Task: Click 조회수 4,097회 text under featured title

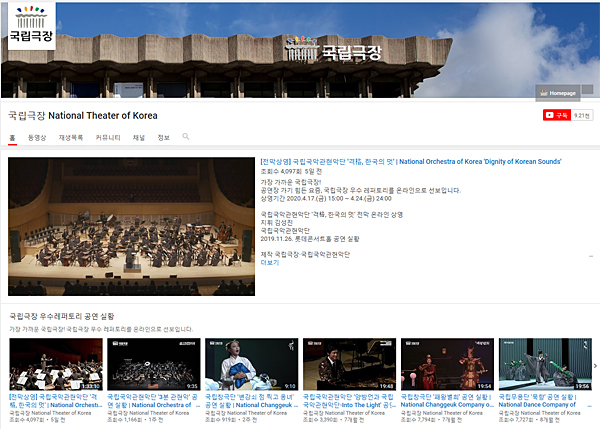Action: pyautogui.click(x=281, y=171)
